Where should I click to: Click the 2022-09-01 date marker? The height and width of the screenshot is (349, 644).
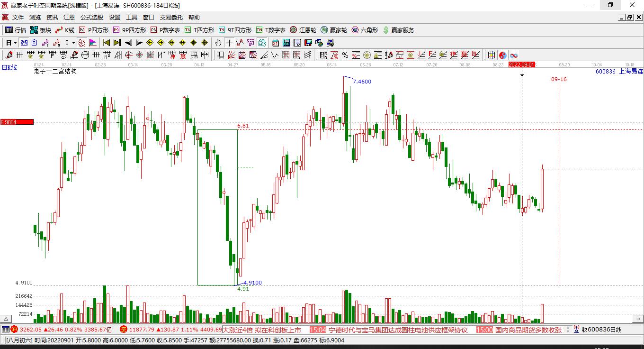click(522, 64)
